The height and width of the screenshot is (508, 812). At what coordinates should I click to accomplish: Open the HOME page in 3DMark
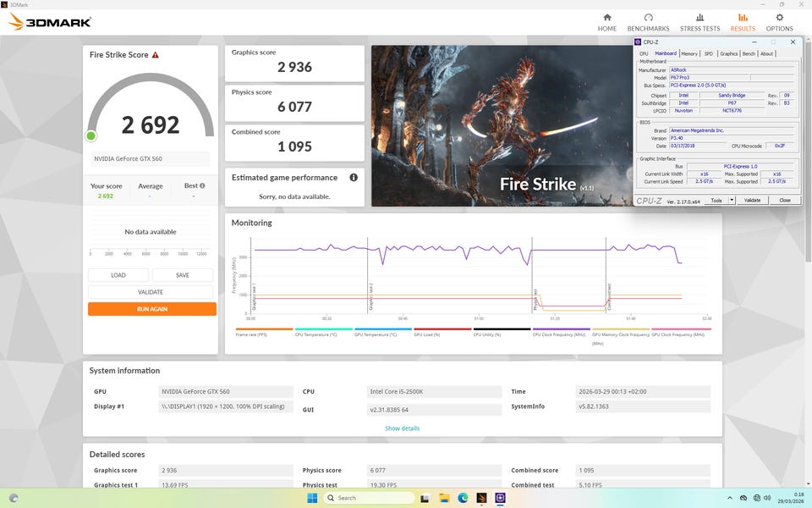pos(607,23)
